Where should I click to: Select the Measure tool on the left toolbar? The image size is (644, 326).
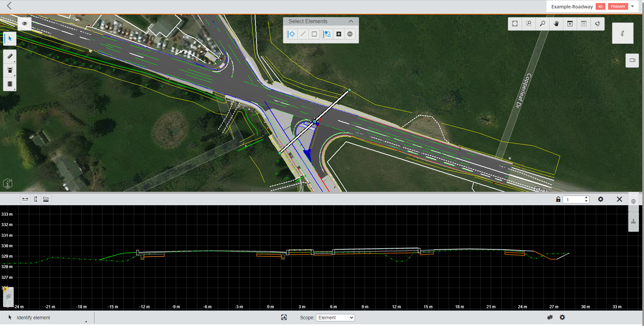9,56
